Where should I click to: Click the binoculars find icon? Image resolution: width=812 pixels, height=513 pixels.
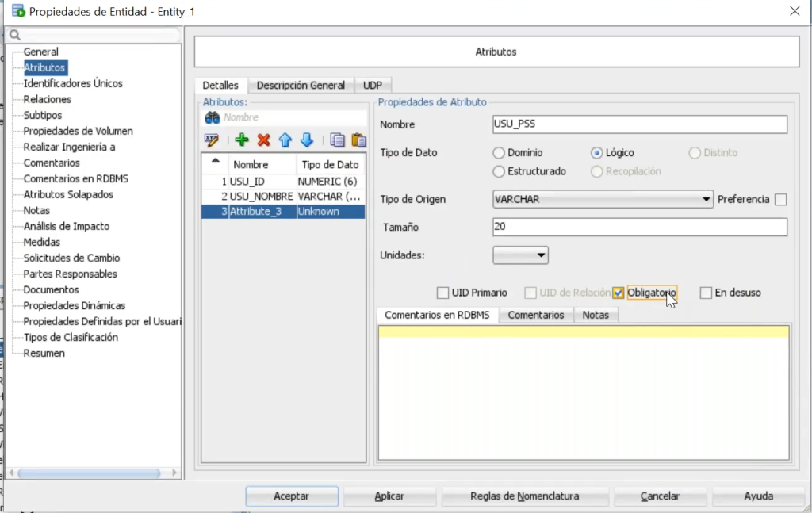point(213,117)
